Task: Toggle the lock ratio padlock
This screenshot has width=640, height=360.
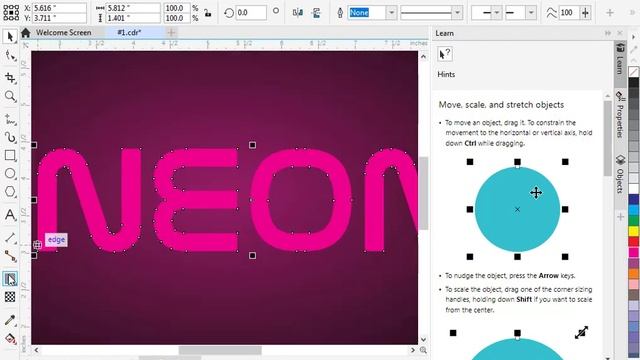Action: 208,13
